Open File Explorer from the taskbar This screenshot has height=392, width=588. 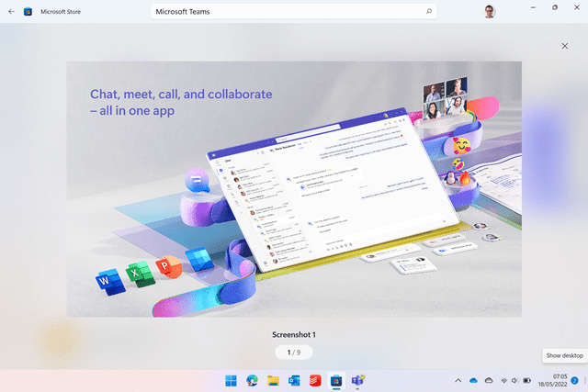point(273,381)
